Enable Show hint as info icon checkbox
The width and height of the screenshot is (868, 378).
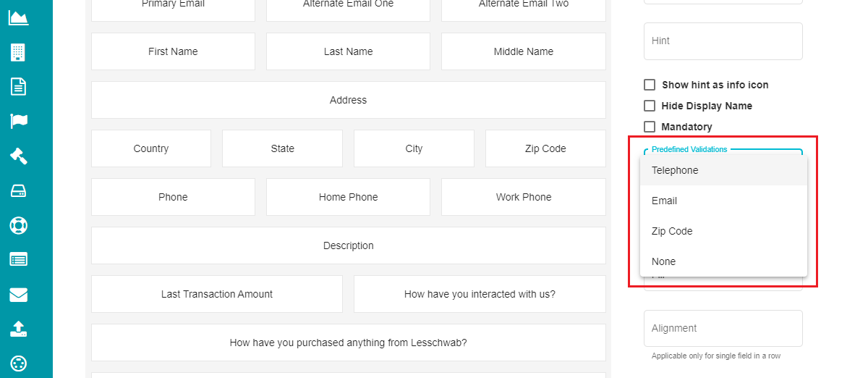point(650,85)
